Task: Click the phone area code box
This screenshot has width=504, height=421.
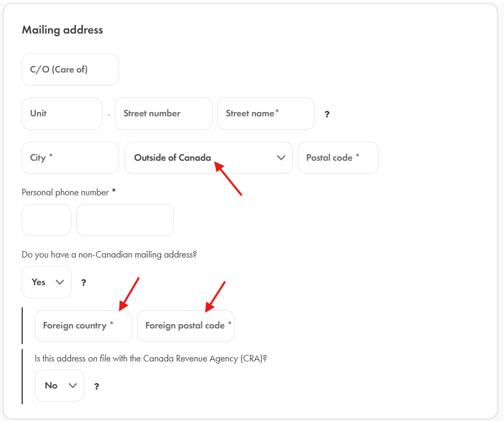Action: tap(47, 220)
